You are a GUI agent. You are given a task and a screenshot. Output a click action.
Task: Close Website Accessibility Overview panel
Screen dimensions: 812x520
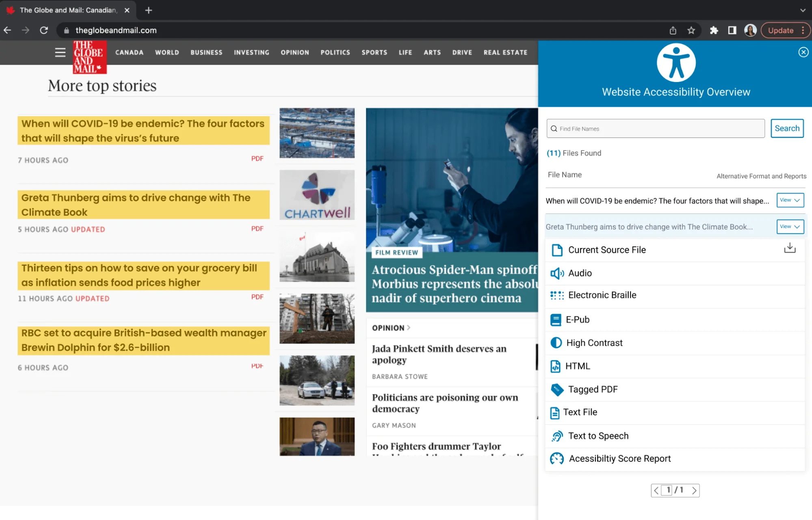[803, 52]
